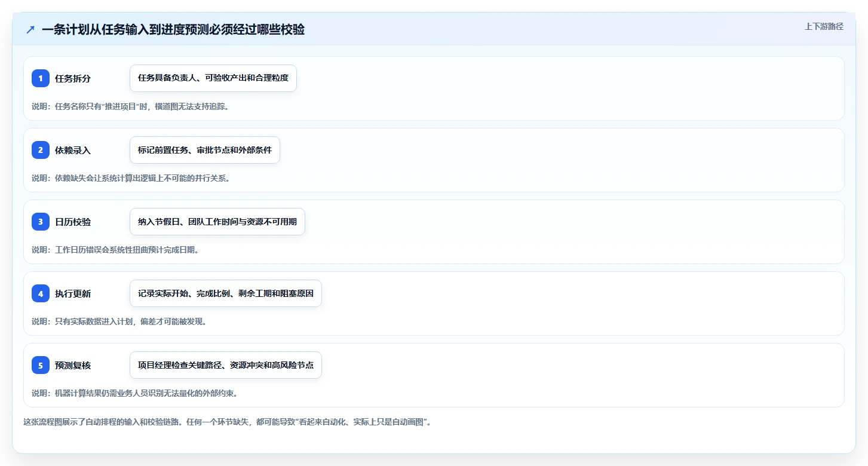Select the 日历校验 step label

(73, 222)
